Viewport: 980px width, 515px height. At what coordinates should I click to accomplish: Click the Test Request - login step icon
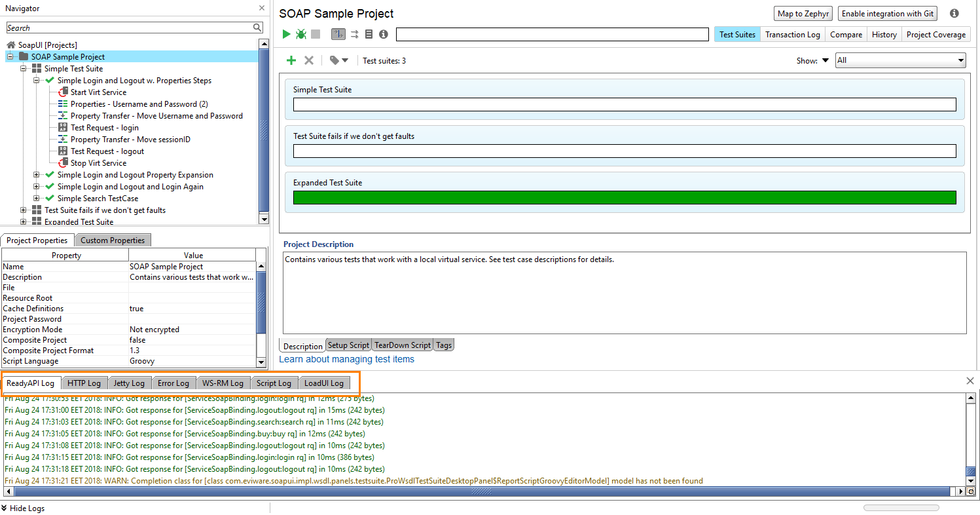pyautogui.click(x=63, y=127)
